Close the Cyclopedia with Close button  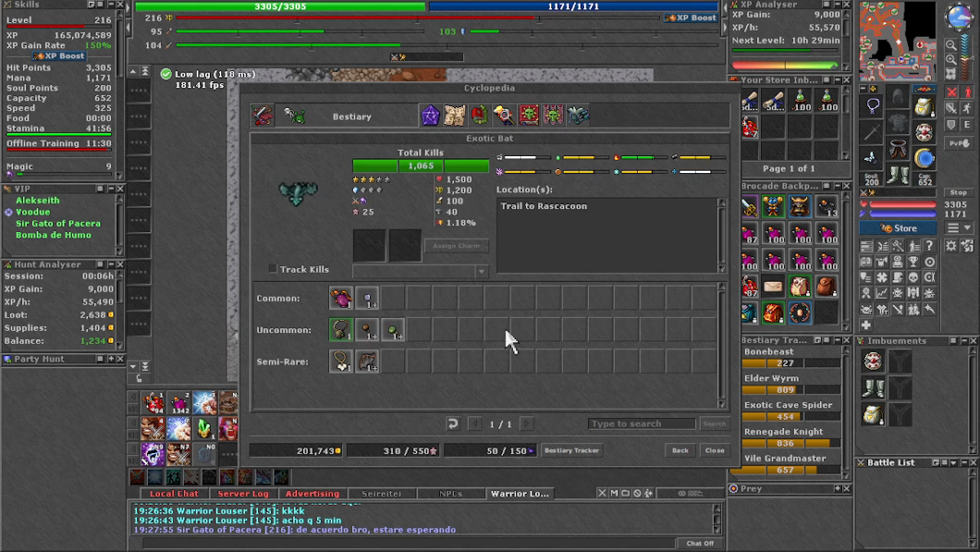pyautogui.click(x=715, y=450)
